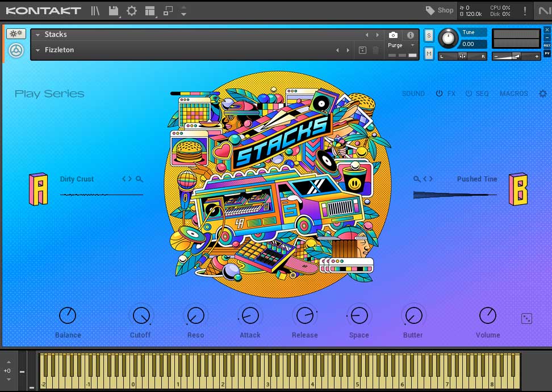552x392 pixels.
Task: Switch to the MACROS tab
Action: (513, 94)
